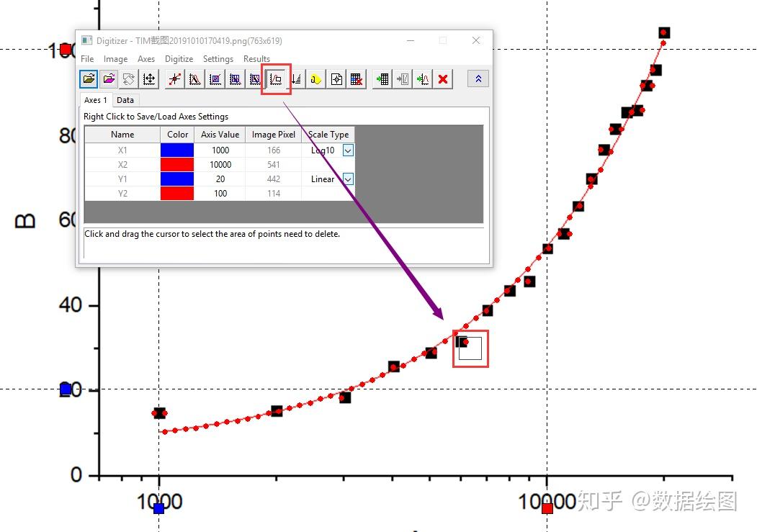Open the Settings menu
Screen dimensions: 757x532
click(x=218, y=59)
